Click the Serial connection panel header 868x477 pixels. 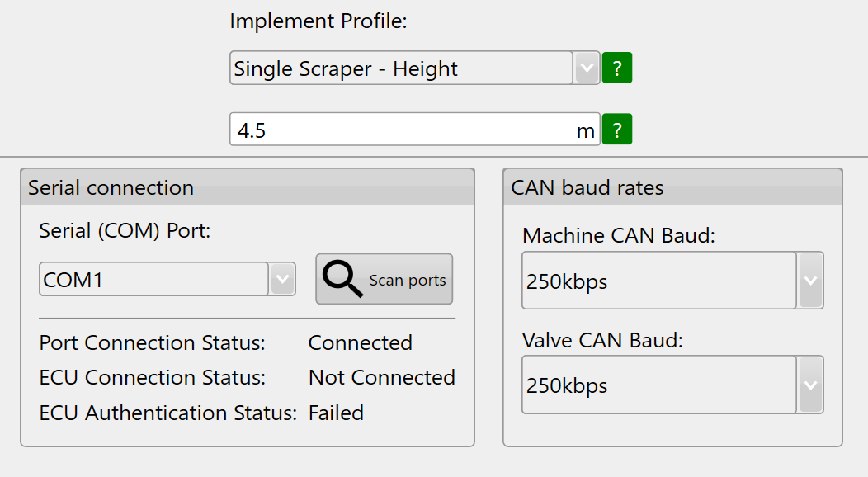(x=248, y=187)
